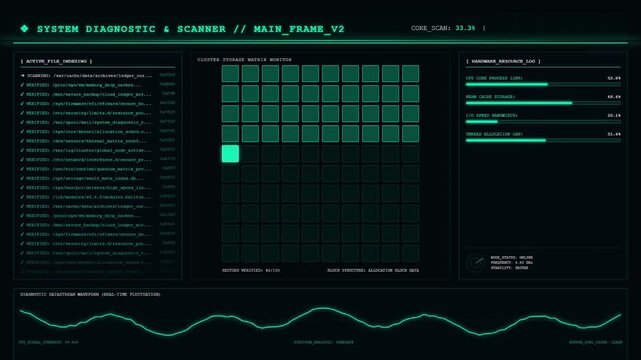The height and width of the screenshot is (360, 641).
Task: Click the FREQUENCY readout line
Action: [x=511, y=263]
